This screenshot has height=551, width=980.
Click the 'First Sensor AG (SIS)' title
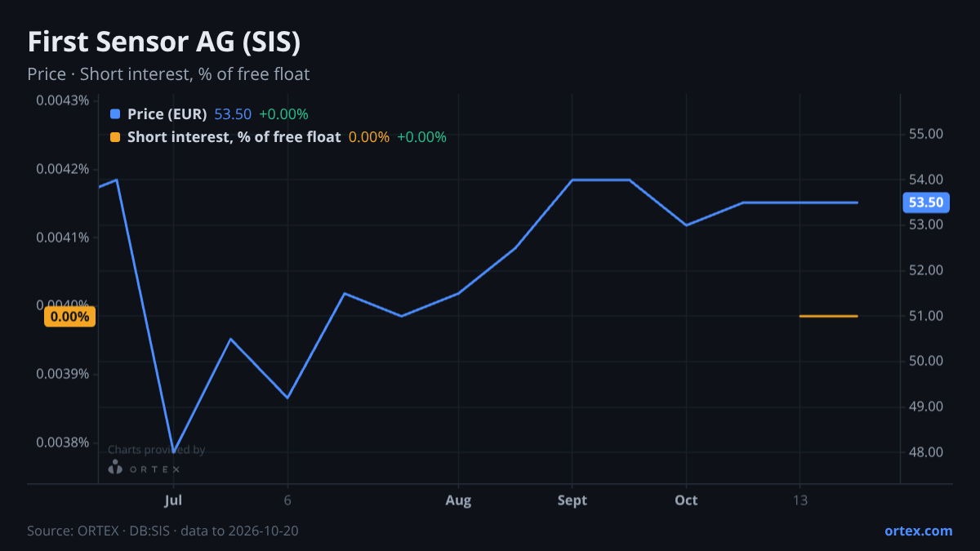pos(164,42)
